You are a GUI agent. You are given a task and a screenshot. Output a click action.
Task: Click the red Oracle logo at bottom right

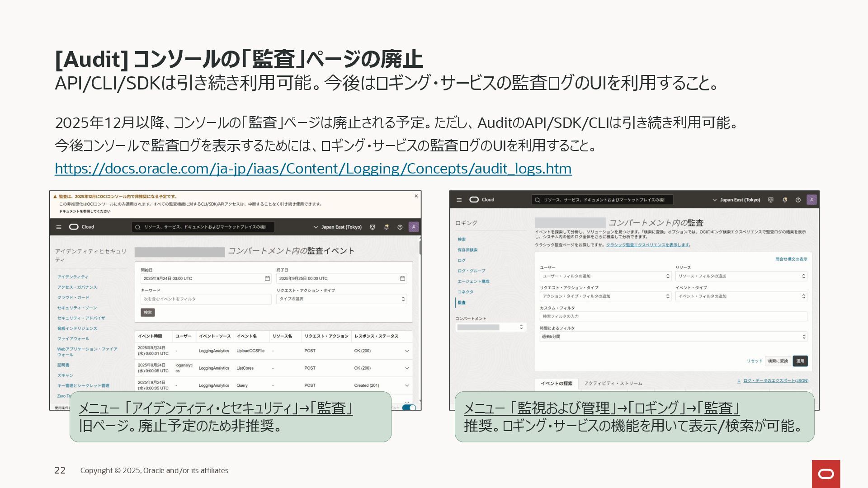click(x=826, y=474)
